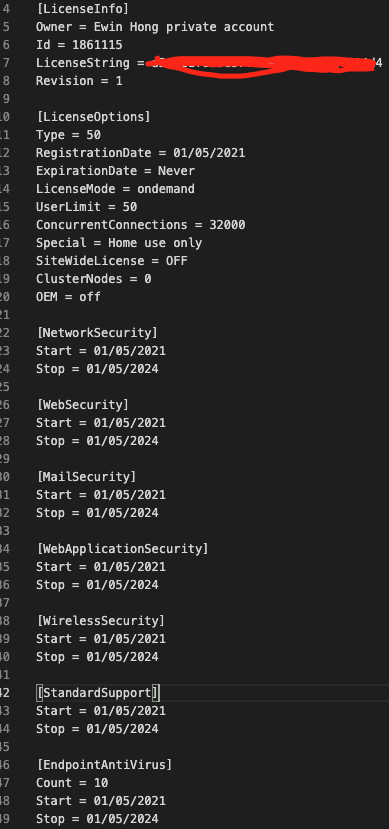Click the highlighted [StandardSupport] header
Image resolution: width=389 pixels, height=829 pixels.
pyautogui.click(x=97, y=693)
